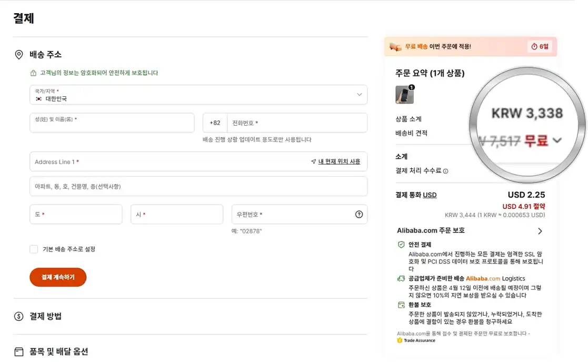Open the product thumbnail in the order summary

[405, 95]
